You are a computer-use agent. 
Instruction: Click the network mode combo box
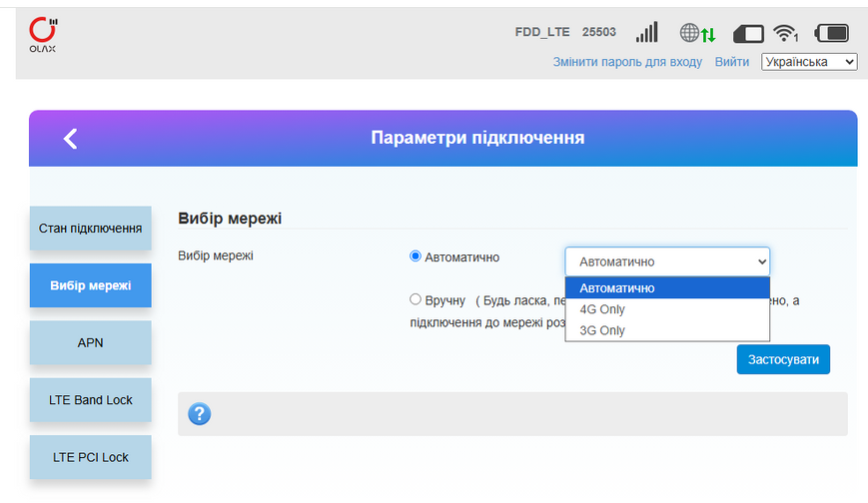pos(667,261)
